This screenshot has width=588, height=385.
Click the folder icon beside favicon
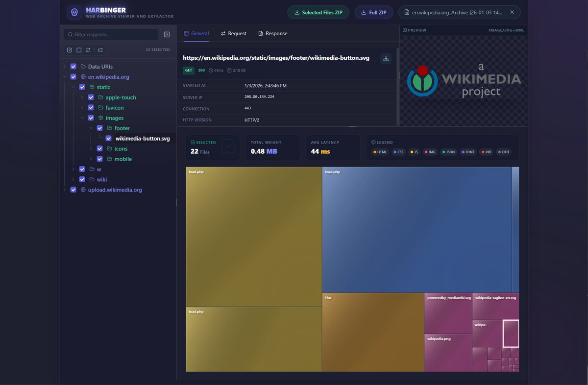click(100, 108)
